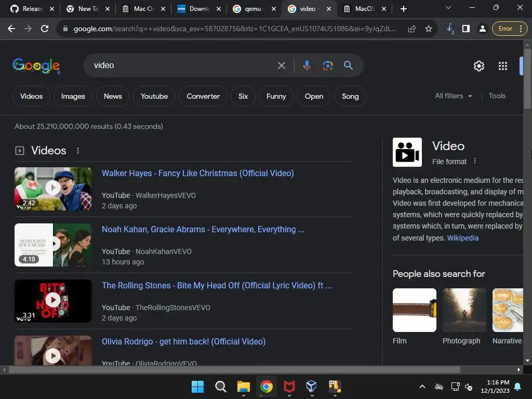Open Photograph in People also search for
532x399 pixels.
(x=464, y=316)
